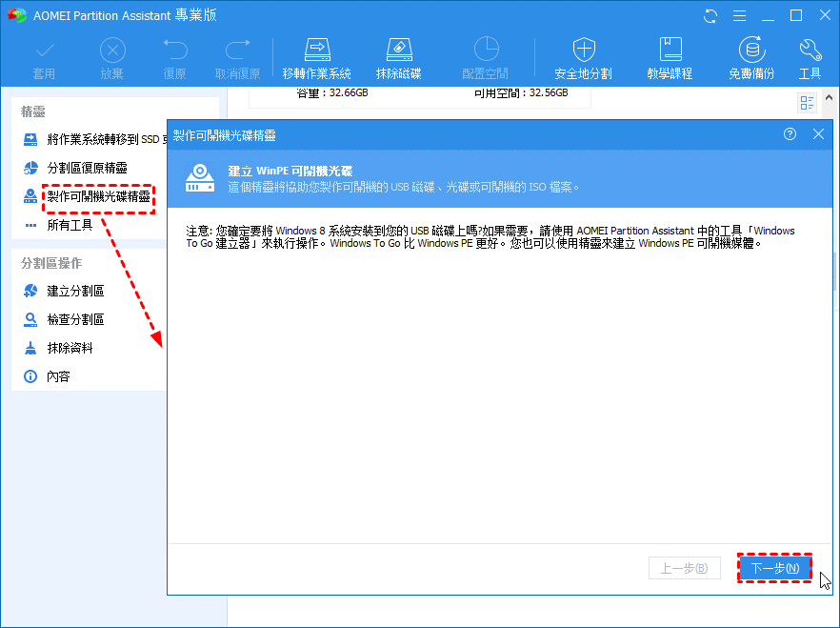
Task: Open 內容 (Properties) in sidebar
Action: click(58, 376)
